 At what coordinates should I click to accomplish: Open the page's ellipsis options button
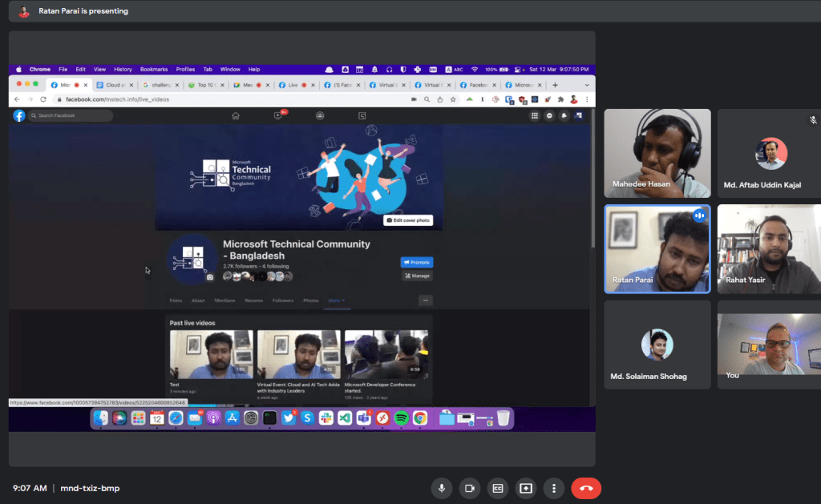point(426,300)
